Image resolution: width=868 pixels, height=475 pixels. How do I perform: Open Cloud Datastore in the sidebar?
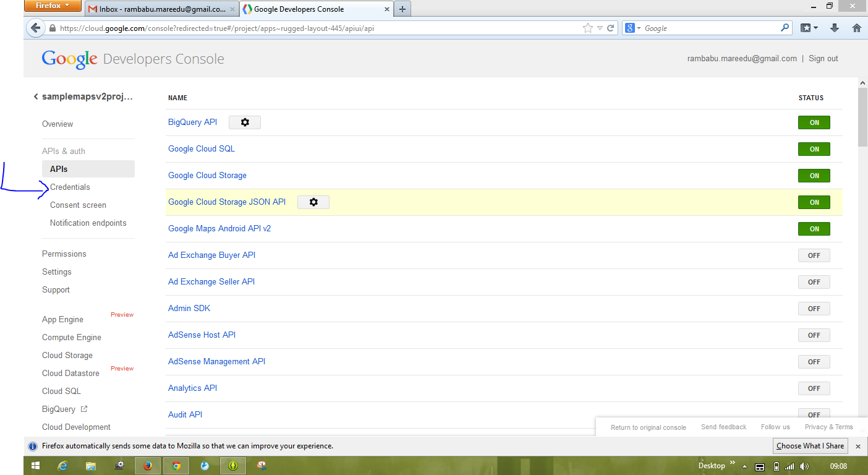click(x=70, y=373)
